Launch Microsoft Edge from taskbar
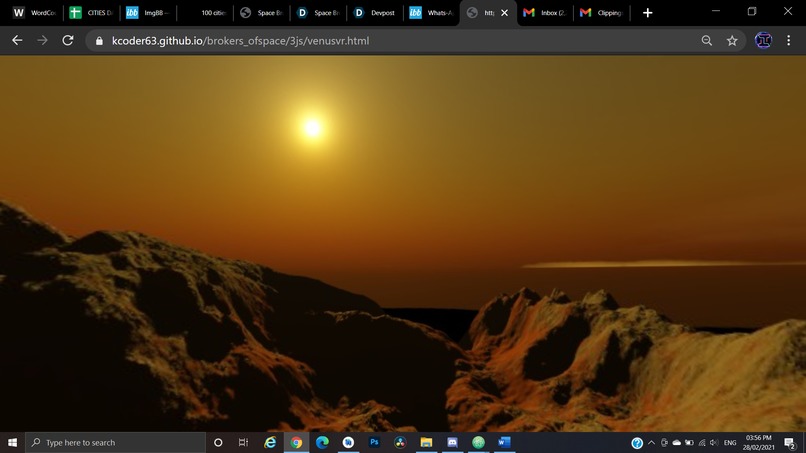The width and height of the screenshot is (806, 453). click(322, 442)
